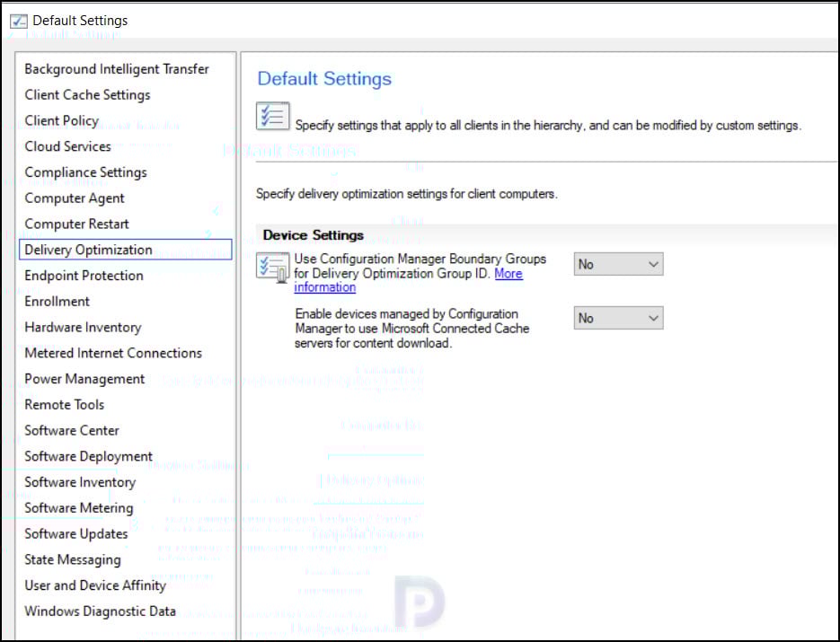This screenshot has width=840, height=642.
Task: Select Client Cache Settings
Action: [x=87, y=95]
